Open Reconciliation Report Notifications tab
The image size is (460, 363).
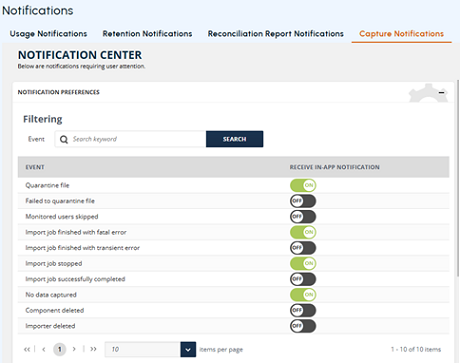pyautogui.click(x=276, y=34)
